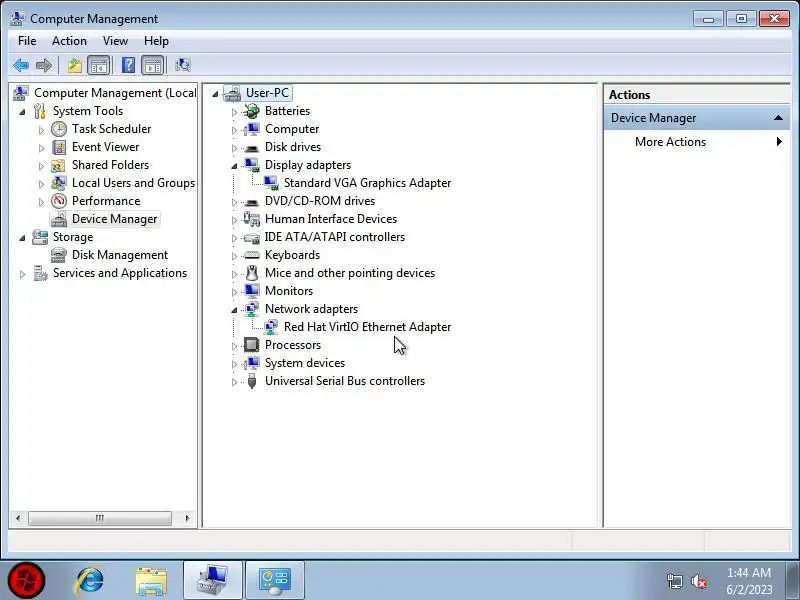Click the Keyboards category icon

(x=251, y=255)
